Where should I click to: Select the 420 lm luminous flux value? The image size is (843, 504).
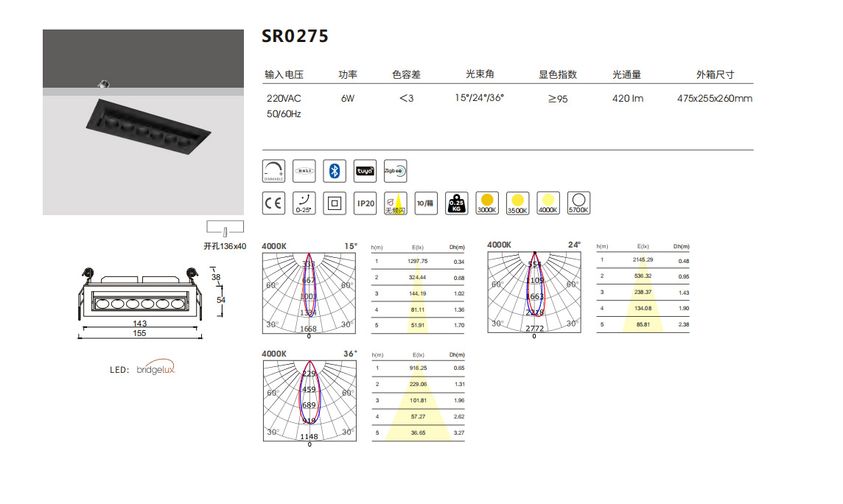[627, 98]
